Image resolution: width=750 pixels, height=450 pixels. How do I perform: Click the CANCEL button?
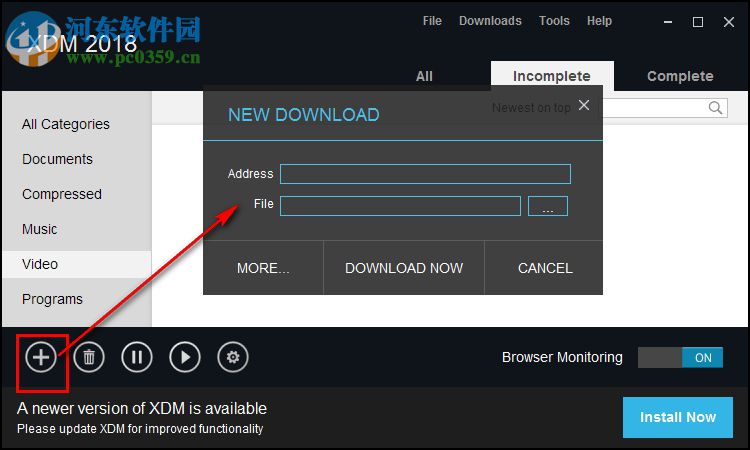(x=545, y=268)
